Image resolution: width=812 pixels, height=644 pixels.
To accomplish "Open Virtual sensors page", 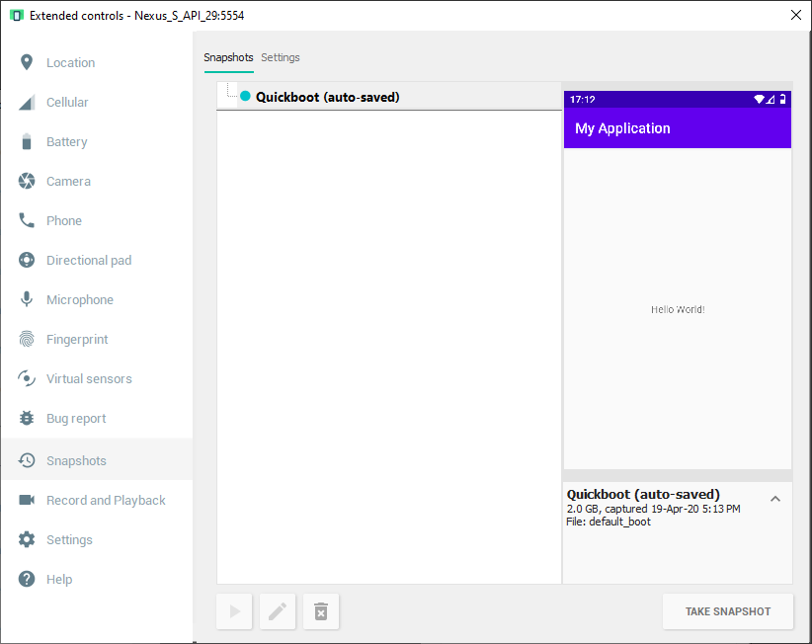I will pos(88,379).
